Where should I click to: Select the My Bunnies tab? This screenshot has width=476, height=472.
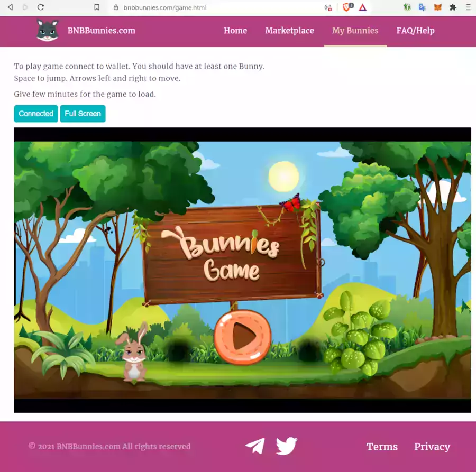click(x=355, y=31)
